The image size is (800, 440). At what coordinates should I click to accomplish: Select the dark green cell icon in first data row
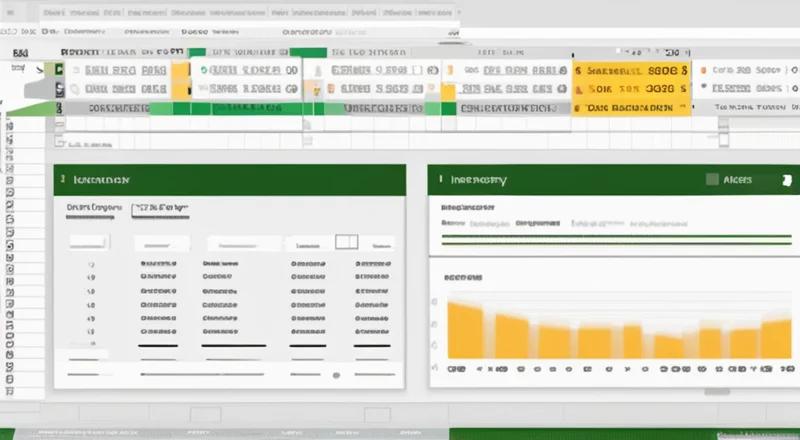point(59,72)
